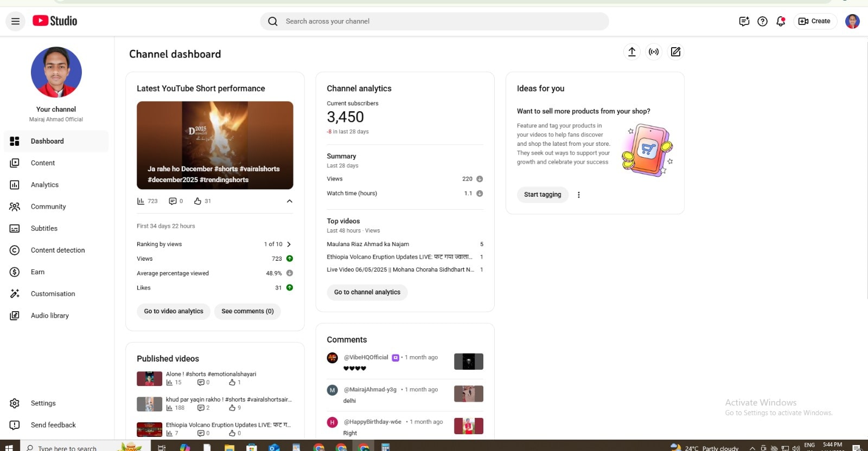Open the Alone ! #shorts video thumbnail
This screenshot has width=868, height=451.
149,378
